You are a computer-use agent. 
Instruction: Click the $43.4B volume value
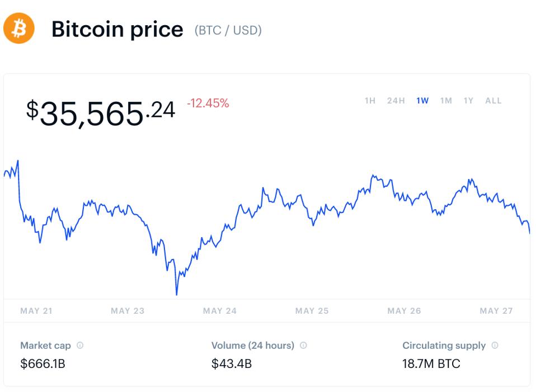point(232,364)
